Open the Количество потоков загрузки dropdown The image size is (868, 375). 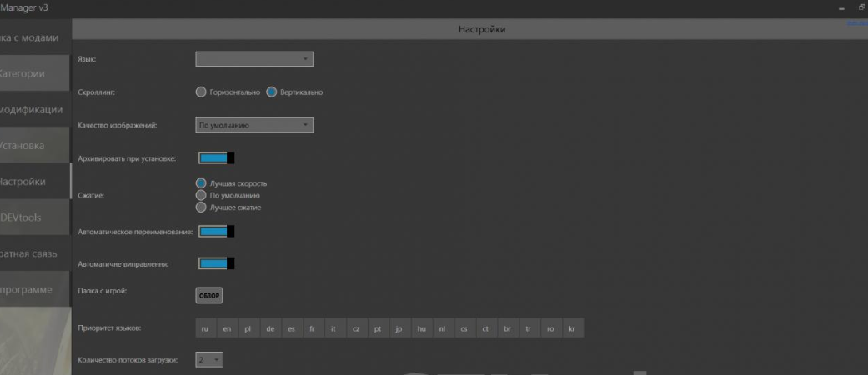coord(209,360)
